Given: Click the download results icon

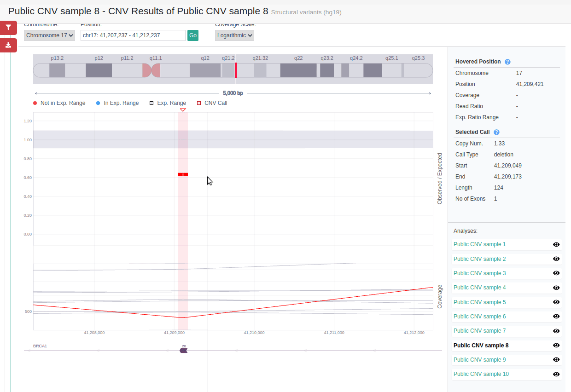Looking at the screenshot, I should tap(8, 45).
